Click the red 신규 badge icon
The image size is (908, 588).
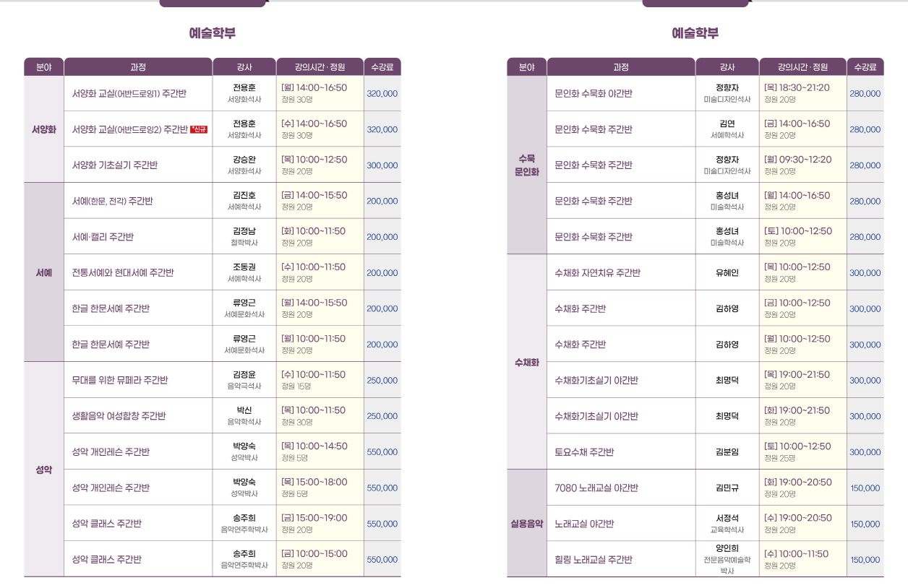(x=199, y=129)
